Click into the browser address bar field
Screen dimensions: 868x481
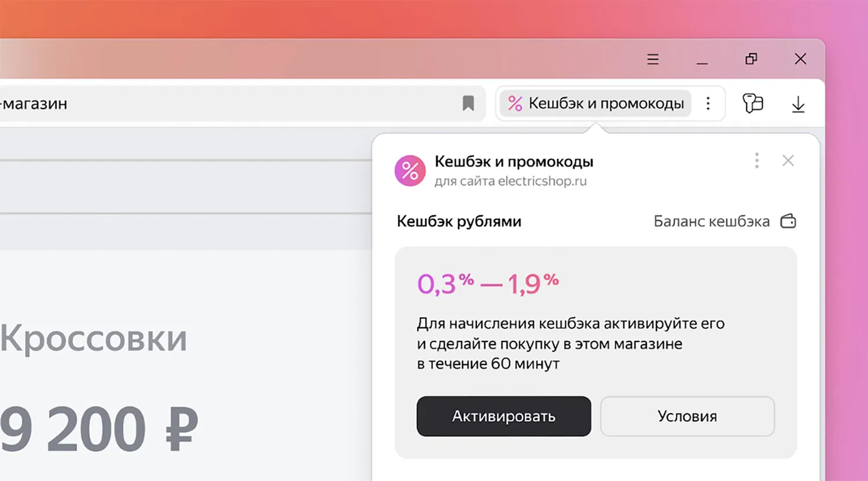tap(231, 104)
